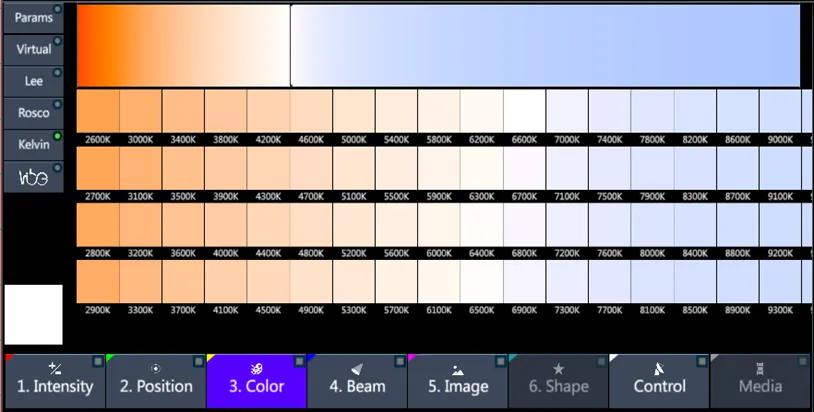The height and width of the screenshot is (412, 814).
Task: Choose the 3400K swatch
Action: [x=183, y=111]
